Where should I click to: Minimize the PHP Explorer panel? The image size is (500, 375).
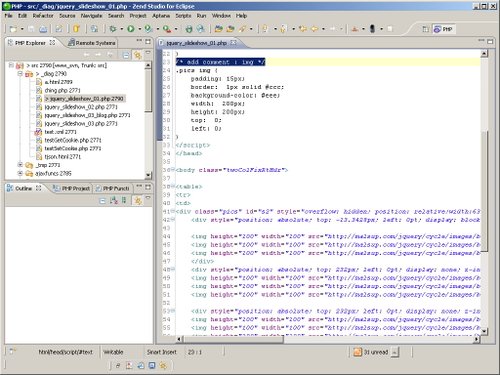[x=139, y=41]
